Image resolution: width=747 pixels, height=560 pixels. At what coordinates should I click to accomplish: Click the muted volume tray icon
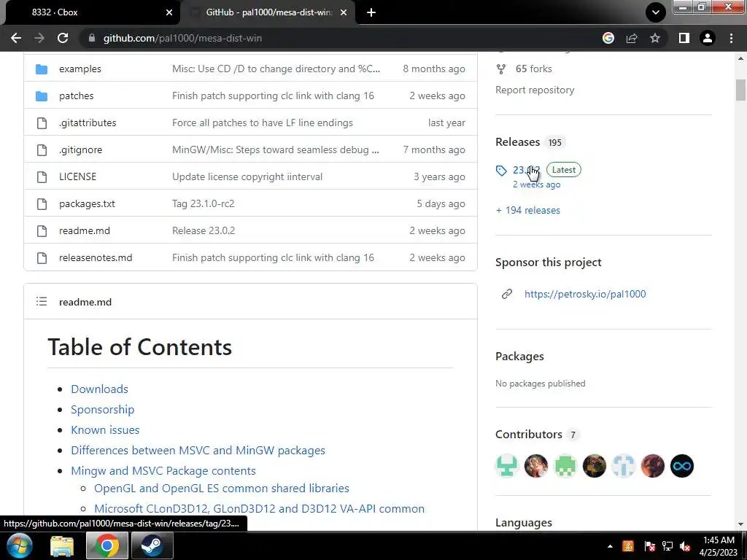pyautogui.click(x=686, y=546)
